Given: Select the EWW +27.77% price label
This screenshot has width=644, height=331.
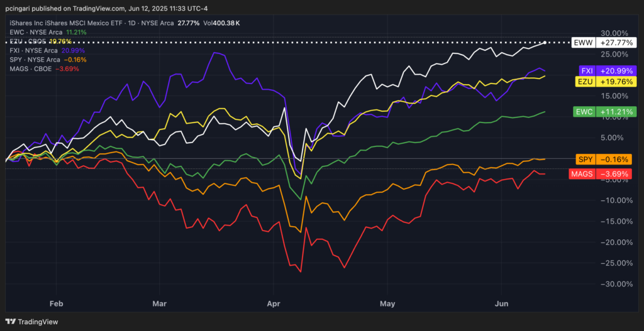Looking at the screenshot, I should pos(604,42).
